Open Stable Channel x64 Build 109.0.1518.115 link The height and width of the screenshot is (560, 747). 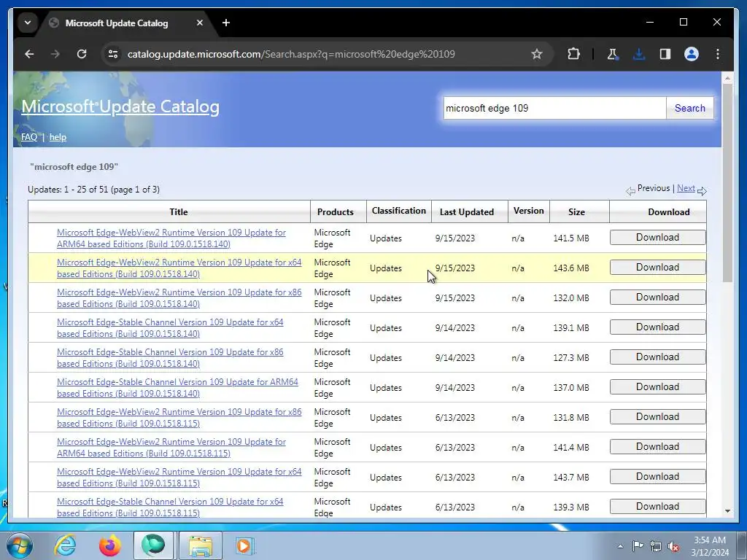pyautogui.click(x=170, y=507)
